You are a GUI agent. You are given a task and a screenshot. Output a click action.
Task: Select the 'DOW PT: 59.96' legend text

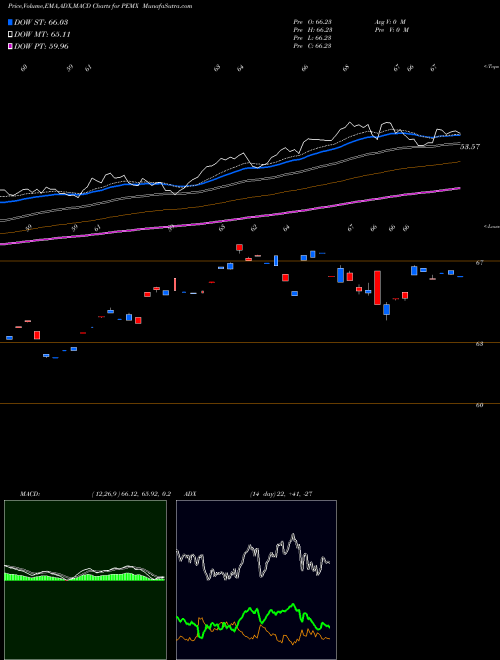41,46
